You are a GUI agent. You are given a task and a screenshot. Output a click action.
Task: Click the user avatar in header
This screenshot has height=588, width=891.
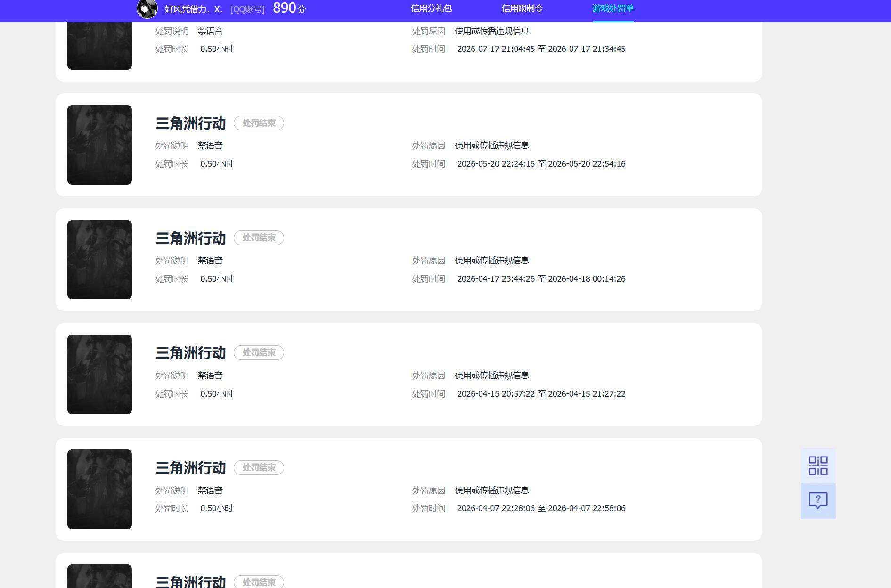tap(147, 9)
